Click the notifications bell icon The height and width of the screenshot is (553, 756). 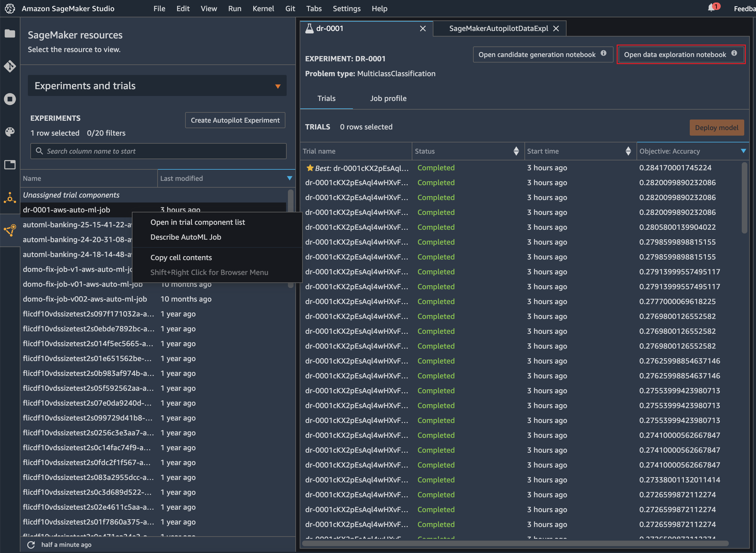point(711,8)
